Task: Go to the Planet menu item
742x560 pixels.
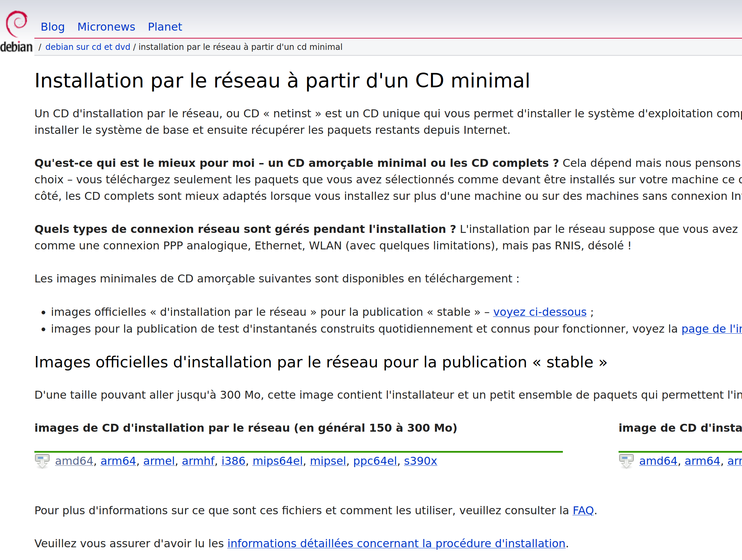Action: pos(165,27)
